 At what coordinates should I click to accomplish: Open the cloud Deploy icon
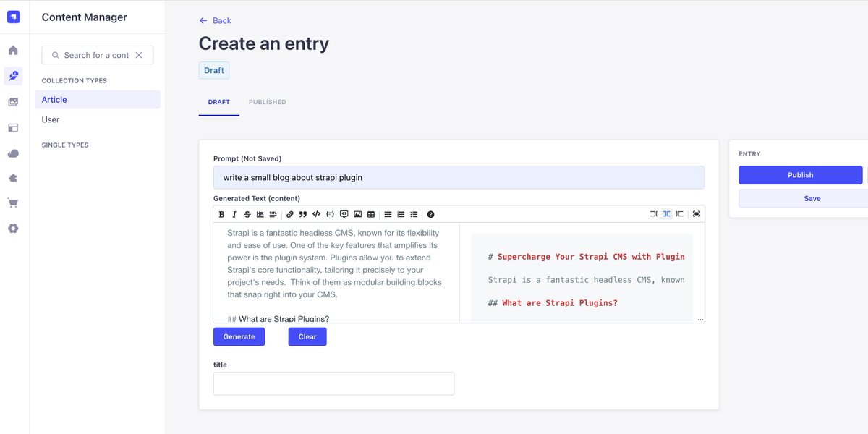13,153
